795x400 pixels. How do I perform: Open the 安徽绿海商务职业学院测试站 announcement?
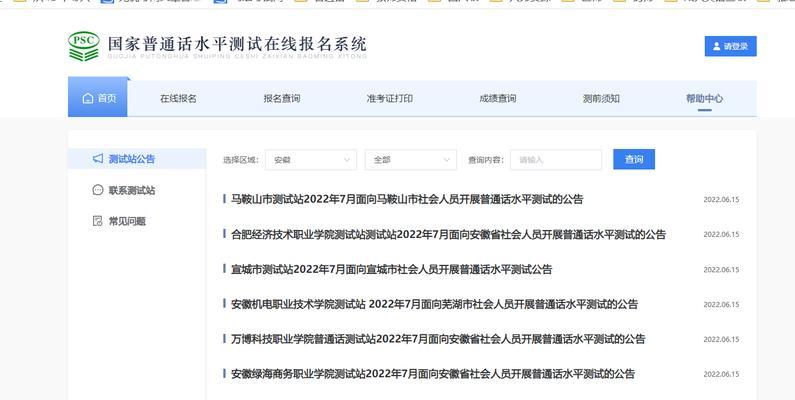tap(433, 374)
